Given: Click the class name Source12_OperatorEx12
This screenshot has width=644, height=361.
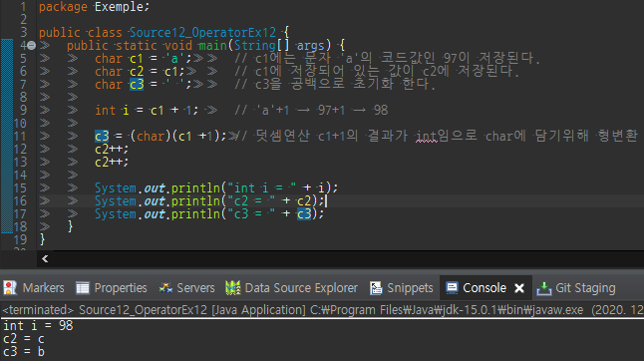Looking at the screenshot, I should click(203, 33).
